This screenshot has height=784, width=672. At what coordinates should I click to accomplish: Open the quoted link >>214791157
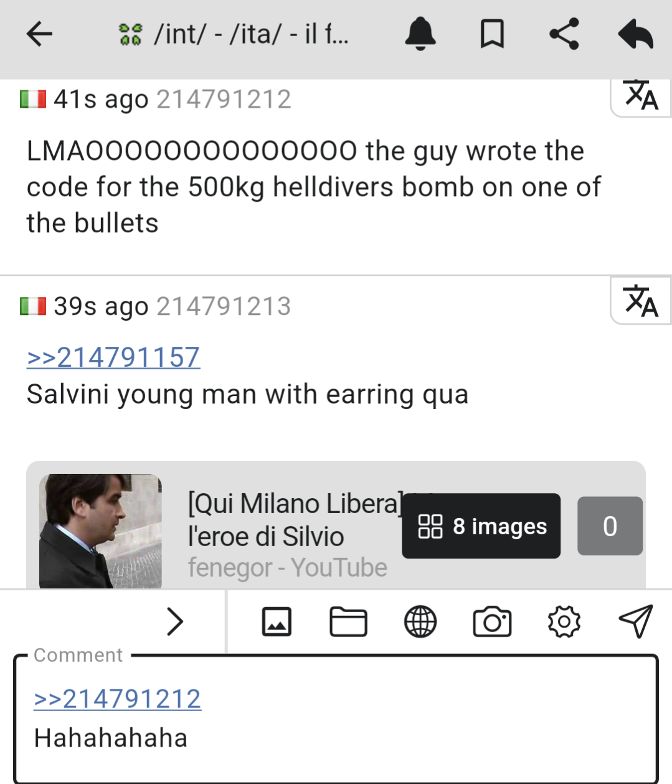(113, 357)
